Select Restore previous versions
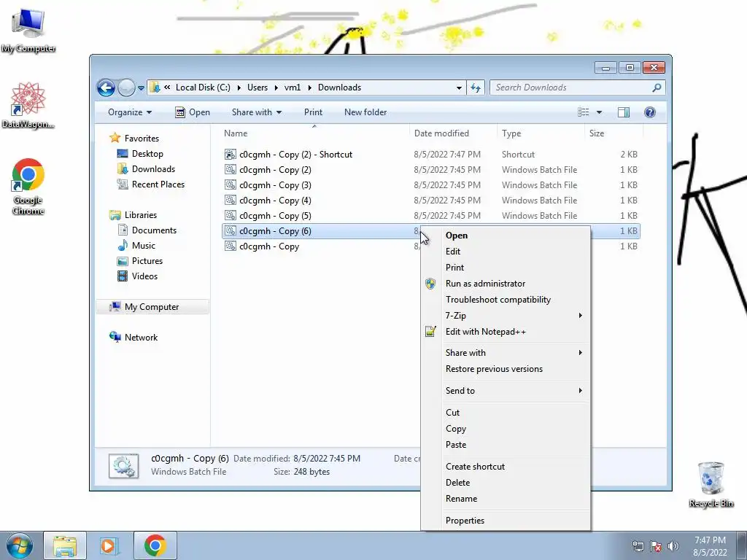747x560 pixels. tap(506, 369)
